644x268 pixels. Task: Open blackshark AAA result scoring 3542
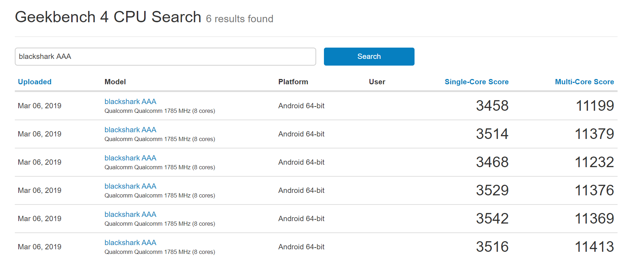[x=130, y=214]
